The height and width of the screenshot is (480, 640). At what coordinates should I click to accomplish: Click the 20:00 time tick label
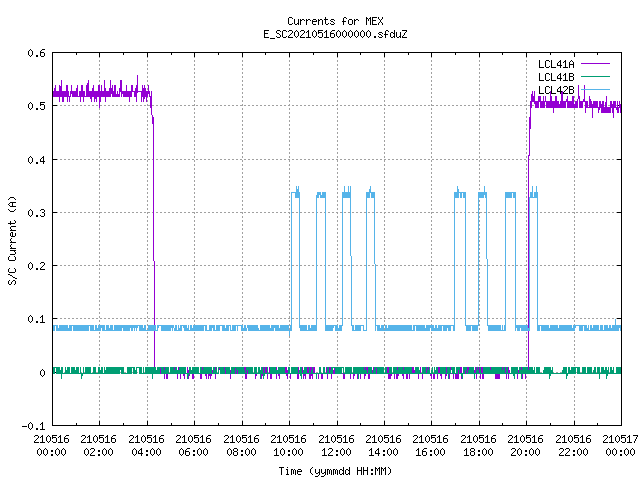[525, 452]
